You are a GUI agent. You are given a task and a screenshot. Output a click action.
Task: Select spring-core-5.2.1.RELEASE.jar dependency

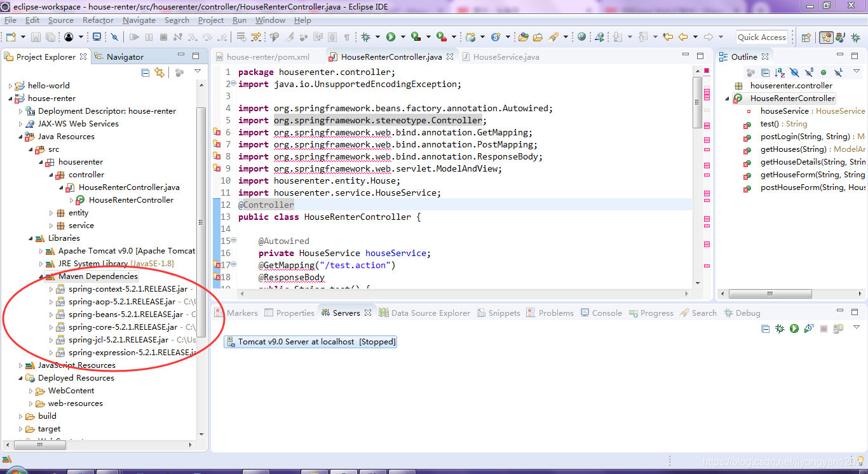click(123, 327)
